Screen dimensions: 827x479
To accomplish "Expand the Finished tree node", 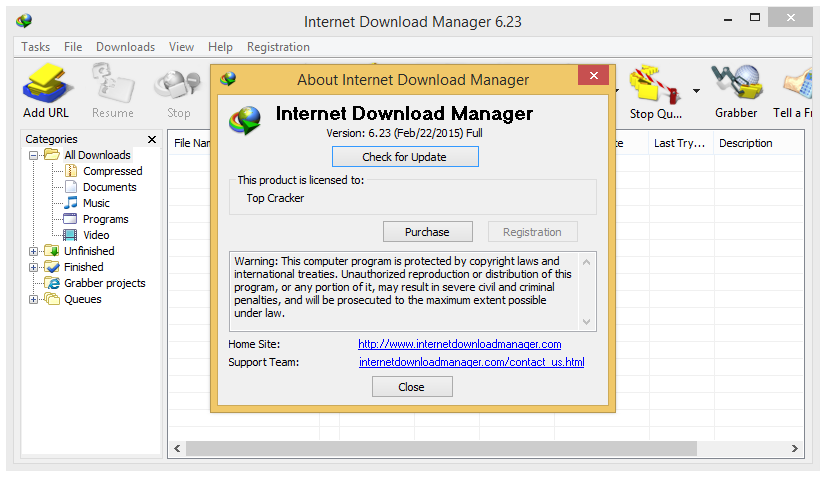I will (33, 267).
